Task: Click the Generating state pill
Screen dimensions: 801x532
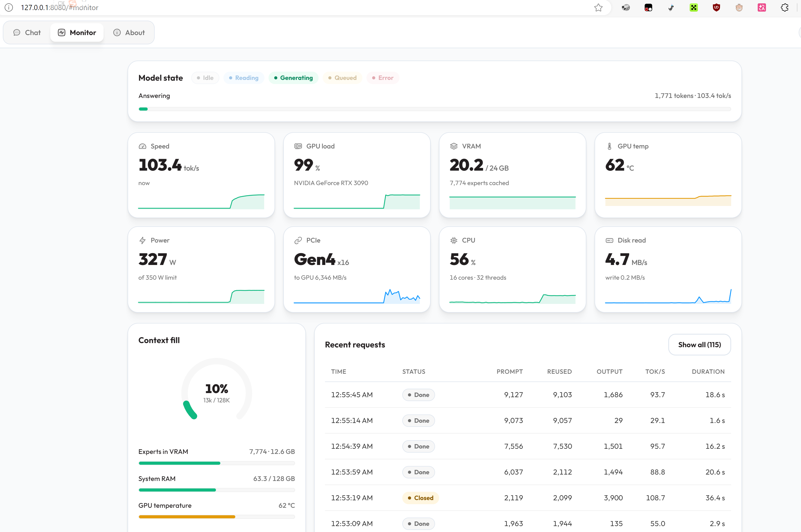Action: (x=293, y=78)
